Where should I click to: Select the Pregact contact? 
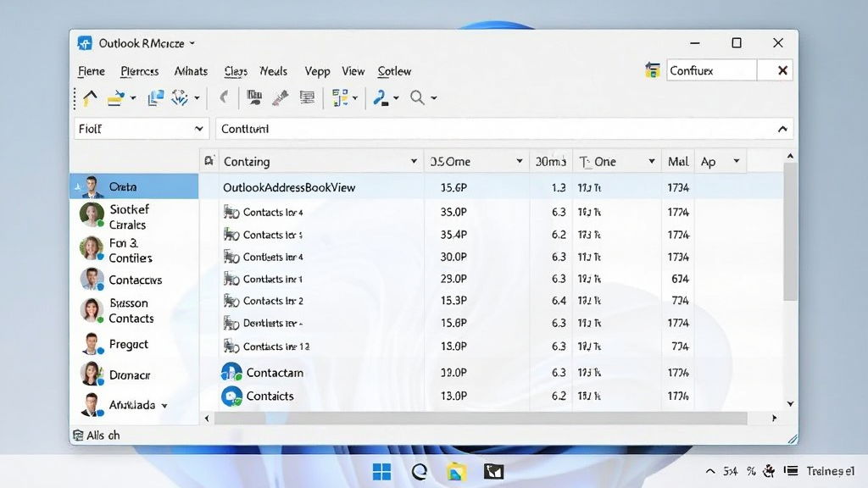click(x=134, y=344)
